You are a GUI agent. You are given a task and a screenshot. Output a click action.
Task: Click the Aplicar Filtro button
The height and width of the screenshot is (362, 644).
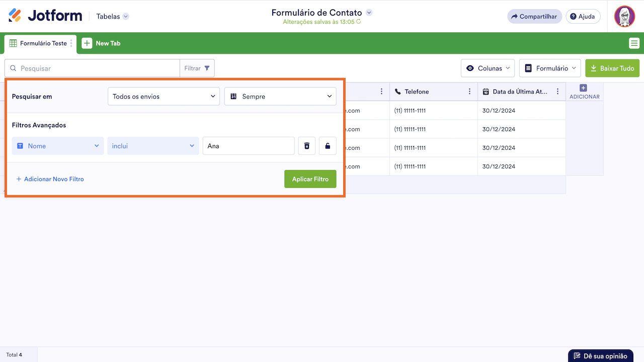coord(310,179)
